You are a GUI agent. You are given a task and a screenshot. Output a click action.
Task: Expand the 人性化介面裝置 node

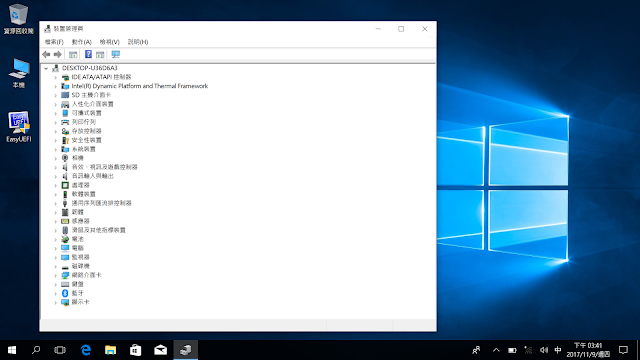point(56,104)
